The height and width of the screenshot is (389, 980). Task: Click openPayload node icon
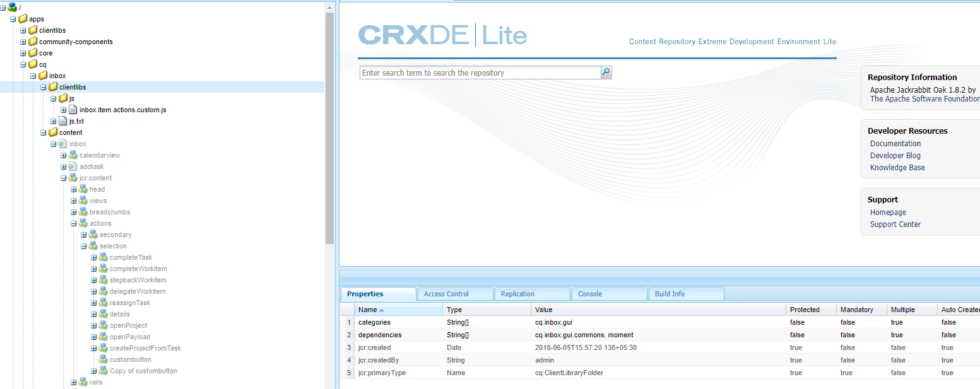pos(103,337)
